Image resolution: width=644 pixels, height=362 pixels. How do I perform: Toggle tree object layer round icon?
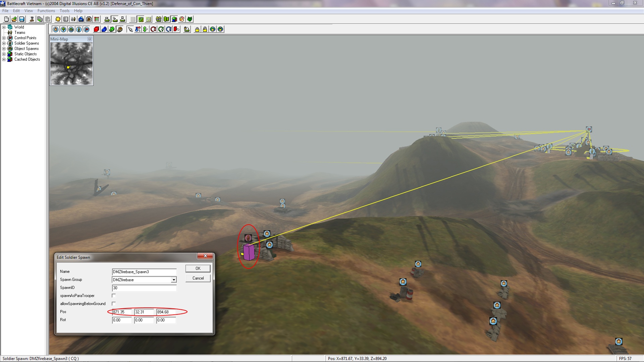pos(63,29)
